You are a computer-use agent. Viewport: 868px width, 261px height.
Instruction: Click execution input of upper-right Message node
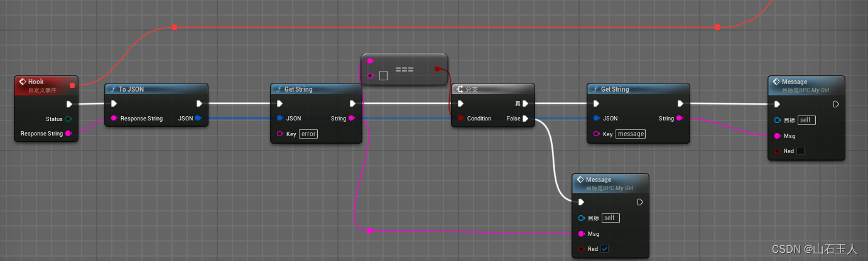(777, 104)
